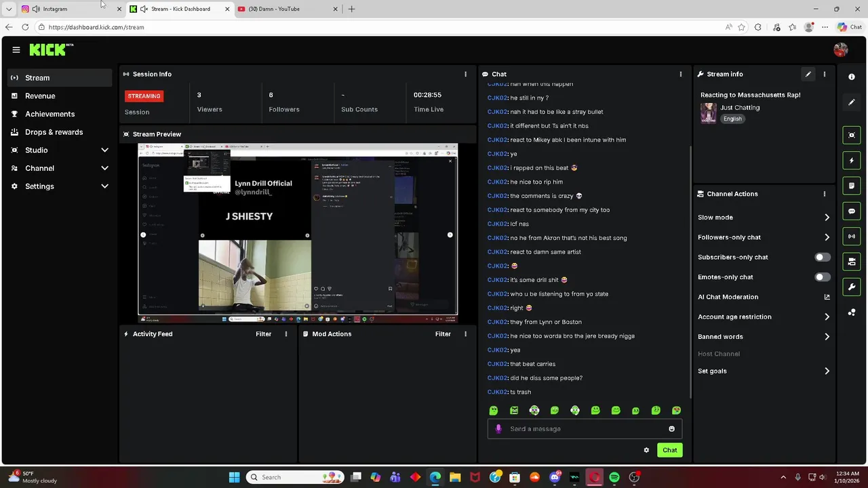Toggle Emotes-only chat switch
The image size is (868, 488).
click(x=822, y=277)
